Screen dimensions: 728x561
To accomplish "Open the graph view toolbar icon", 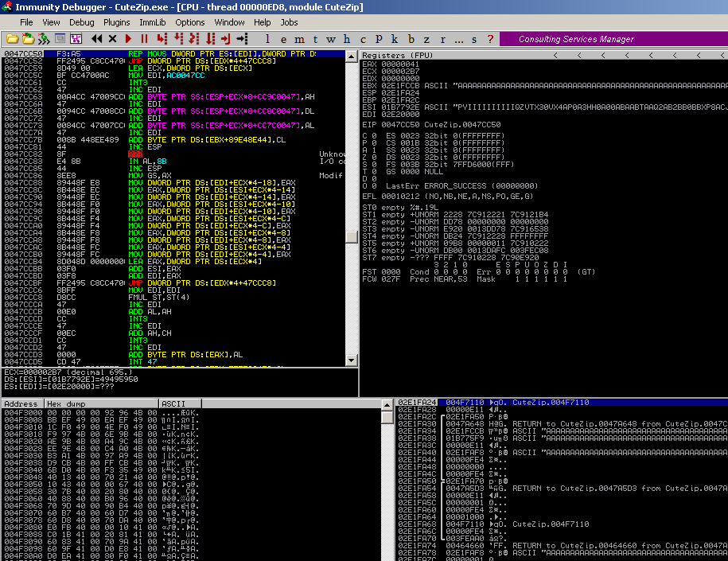I will point(76,39).
